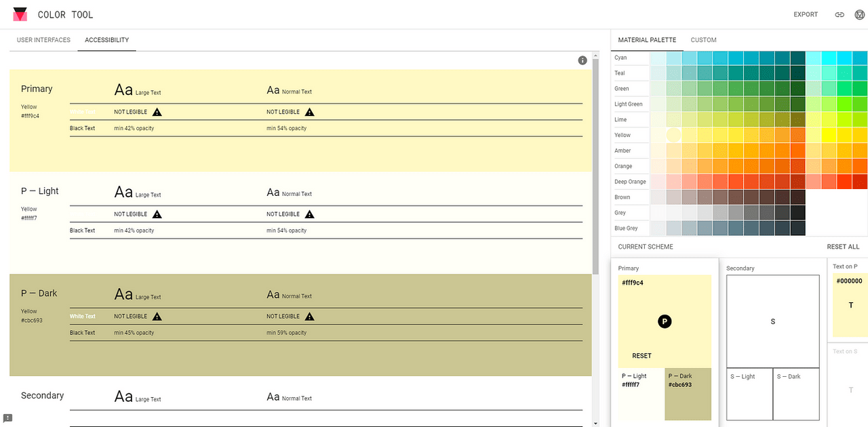Viewport: 868px width, 427px height.
Task: Choose the darkest Grey swatch
Action: [797, 213]
